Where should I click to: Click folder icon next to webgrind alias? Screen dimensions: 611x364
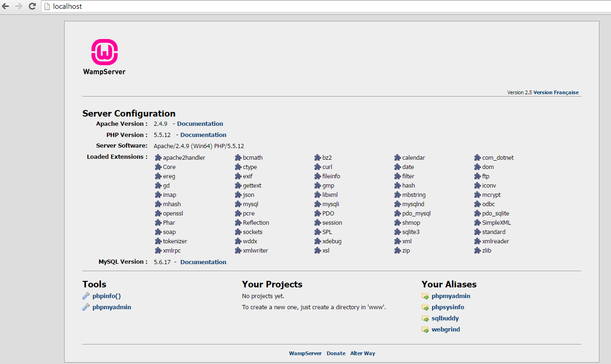point(425,330)
